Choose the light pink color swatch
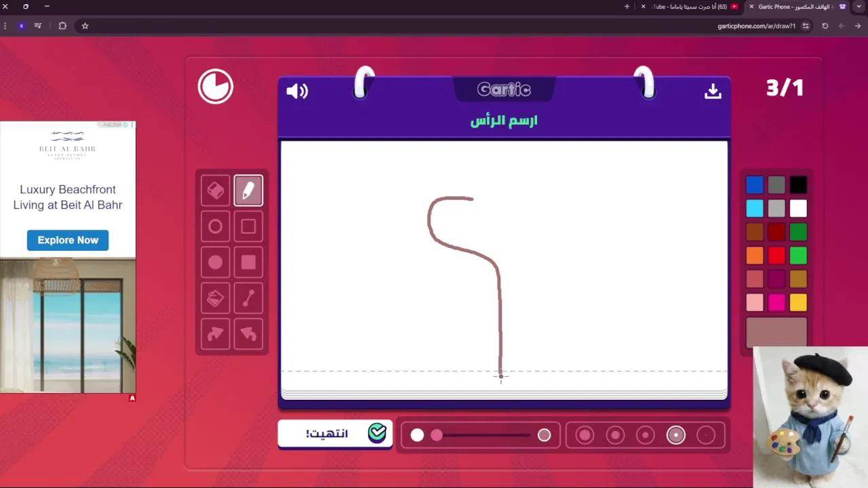The width and height of the screenshot is (868, 488). coord(755,302)
